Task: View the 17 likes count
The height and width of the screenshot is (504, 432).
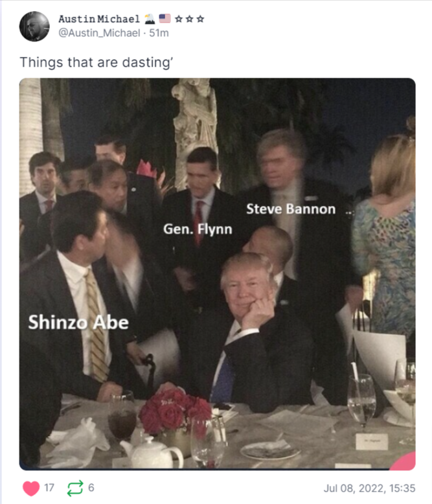Action: click(x=49, y=488)
